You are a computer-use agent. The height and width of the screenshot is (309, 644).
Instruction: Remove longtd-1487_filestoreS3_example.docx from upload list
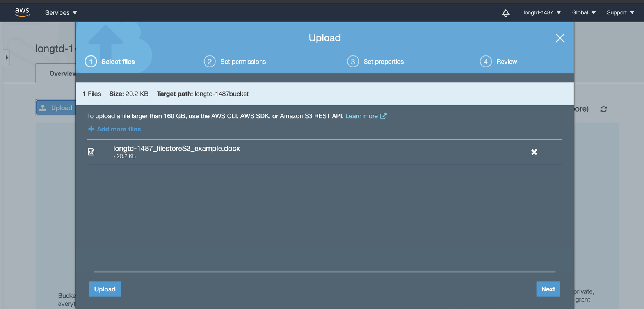tap(534, 152)
